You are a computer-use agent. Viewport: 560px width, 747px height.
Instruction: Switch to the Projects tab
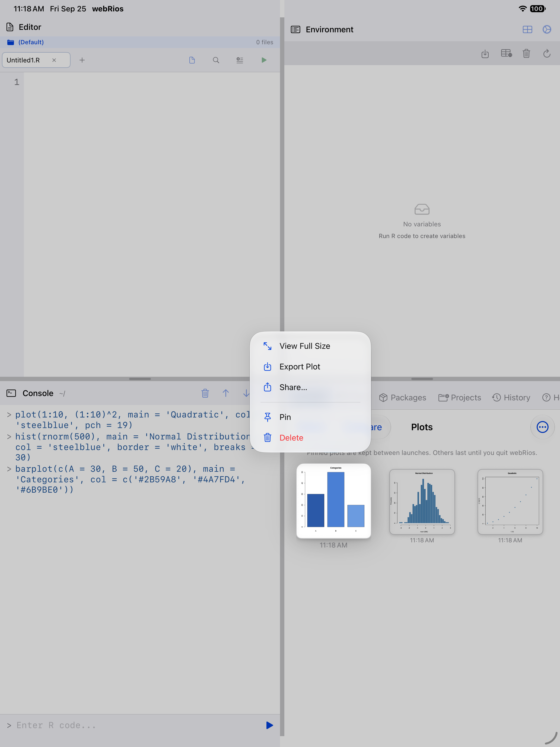[460, 397]
